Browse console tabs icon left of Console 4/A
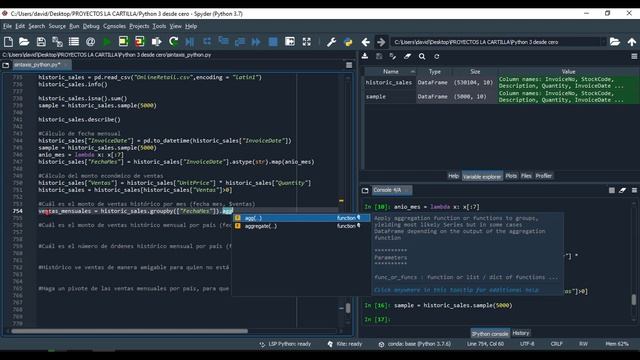The image size is (640, 360). point(365,190)
